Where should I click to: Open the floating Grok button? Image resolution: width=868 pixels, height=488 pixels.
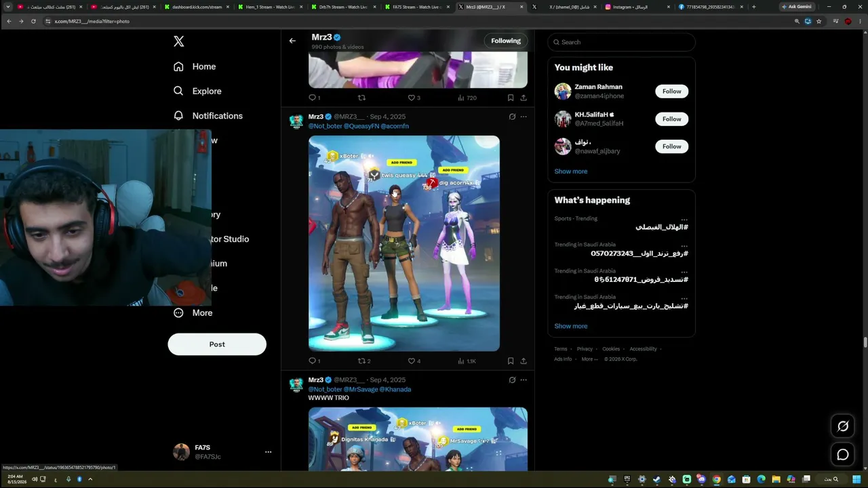(x=843, y=426)
